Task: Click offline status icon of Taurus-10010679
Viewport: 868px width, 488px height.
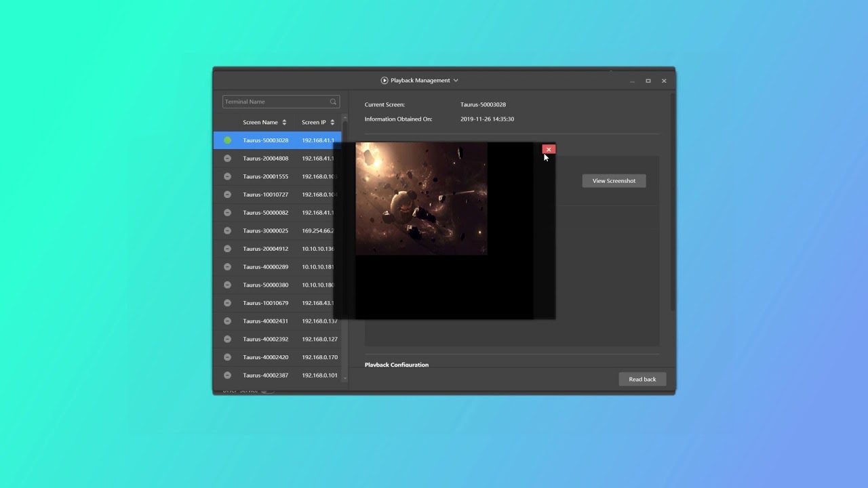Action: click(x=228, y=303)
